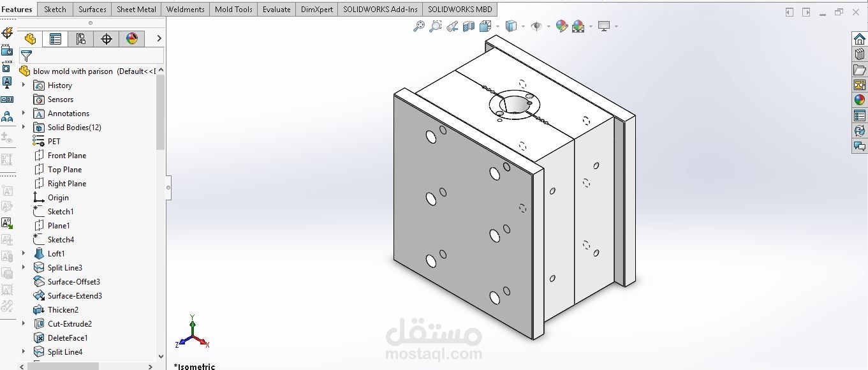Switch to the ConfigurationManager tab

coord(81,39)
